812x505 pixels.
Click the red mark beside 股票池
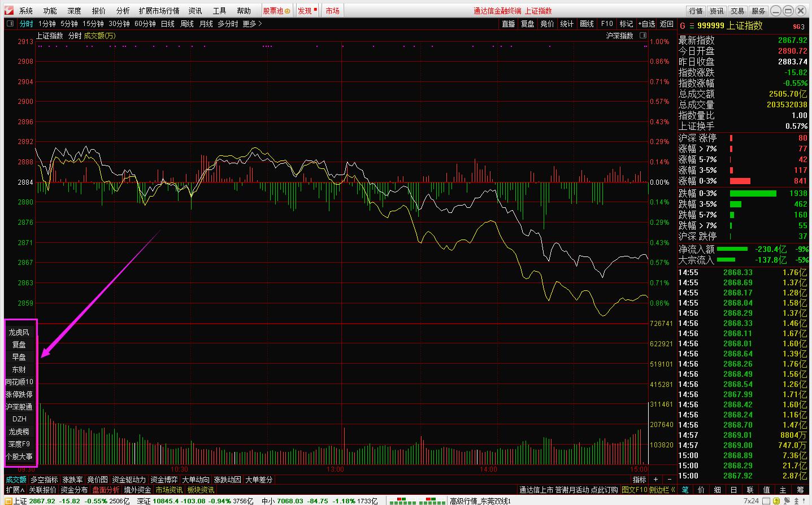point(287,11)
